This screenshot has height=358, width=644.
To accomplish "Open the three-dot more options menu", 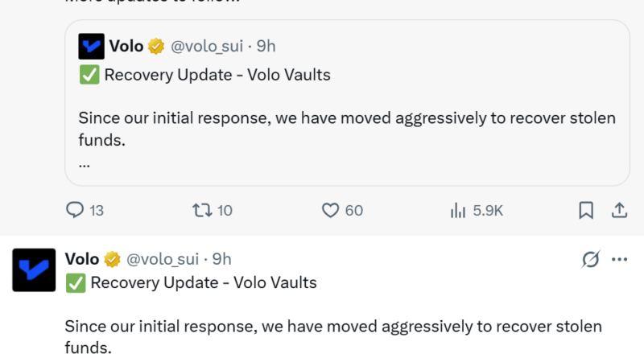I will pos(619,259).
